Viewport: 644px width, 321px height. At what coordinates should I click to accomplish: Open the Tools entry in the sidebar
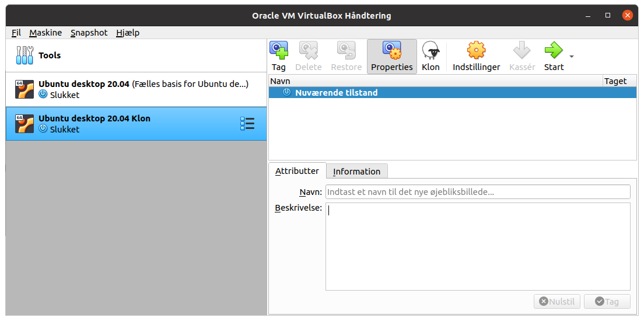point(136,55)
